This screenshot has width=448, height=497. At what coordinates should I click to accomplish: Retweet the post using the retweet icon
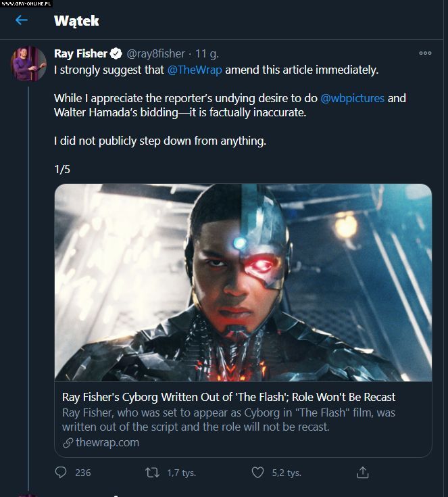tap(153, 473)
